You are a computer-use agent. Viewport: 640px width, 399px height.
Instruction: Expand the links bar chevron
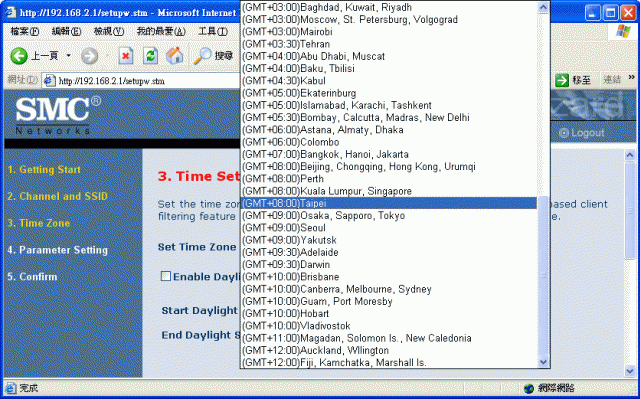coord(631,78)
